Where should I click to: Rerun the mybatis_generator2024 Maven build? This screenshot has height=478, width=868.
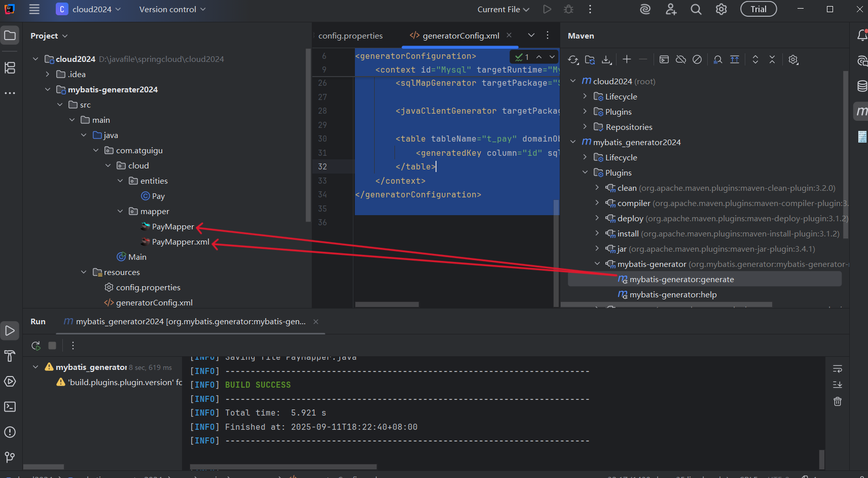point(35,346)
